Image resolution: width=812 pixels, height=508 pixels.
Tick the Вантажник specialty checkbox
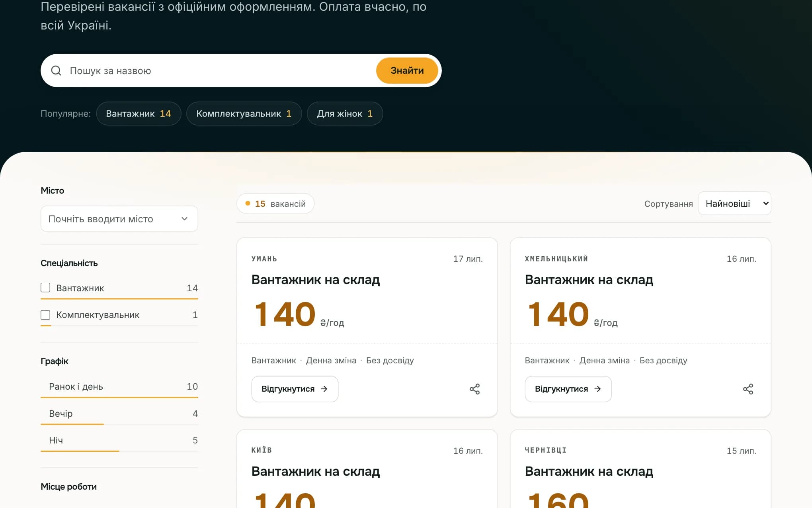point(45,288)
